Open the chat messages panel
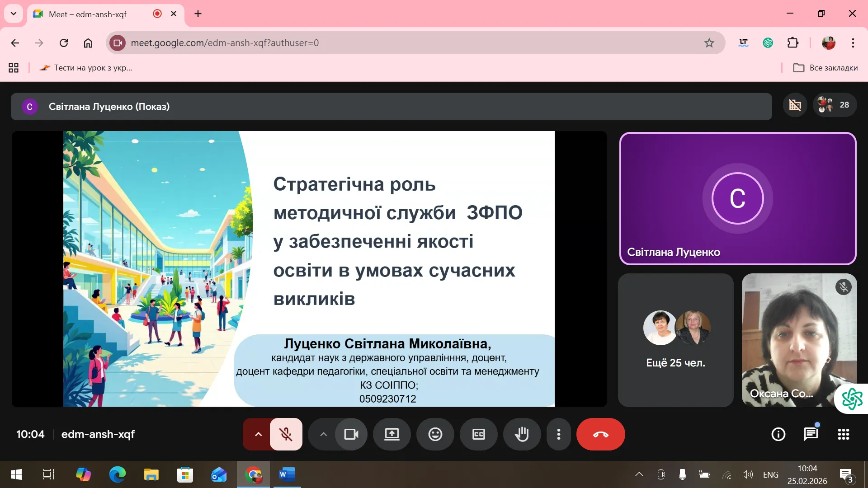Viewport: 868px width, 488px height. [x=811, y=434]
